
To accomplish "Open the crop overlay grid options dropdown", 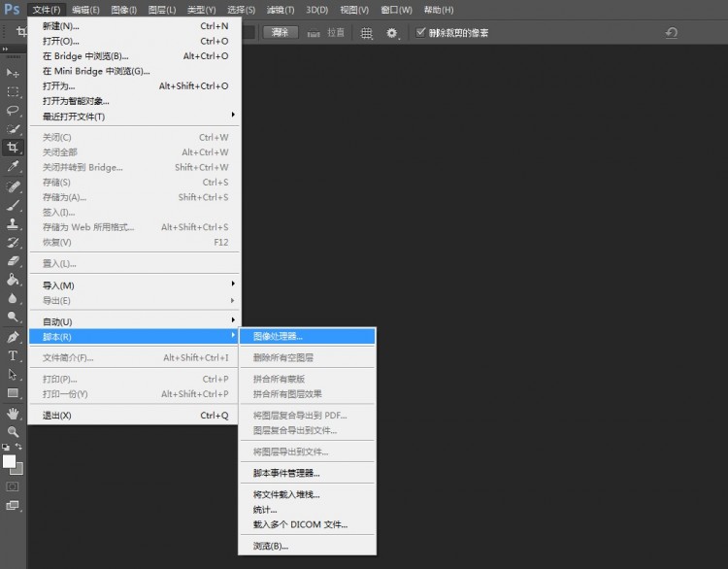I will [x=367, y=33].
